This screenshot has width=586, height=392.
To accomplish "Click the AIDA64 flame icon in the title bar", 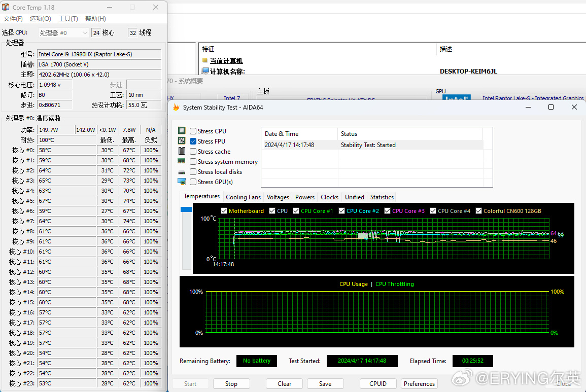I will [176, 107].
